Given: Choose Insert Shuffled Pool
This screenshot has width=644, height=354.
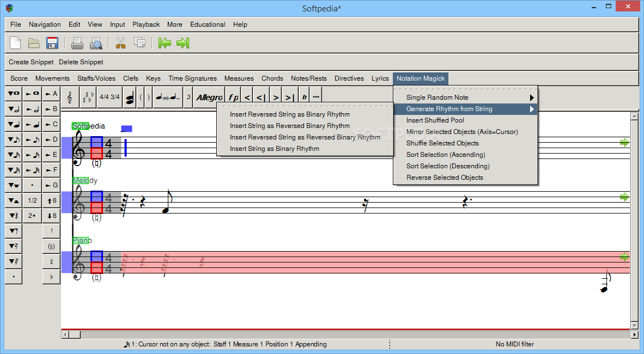Looking at the screenshot, I should (465, 120).
